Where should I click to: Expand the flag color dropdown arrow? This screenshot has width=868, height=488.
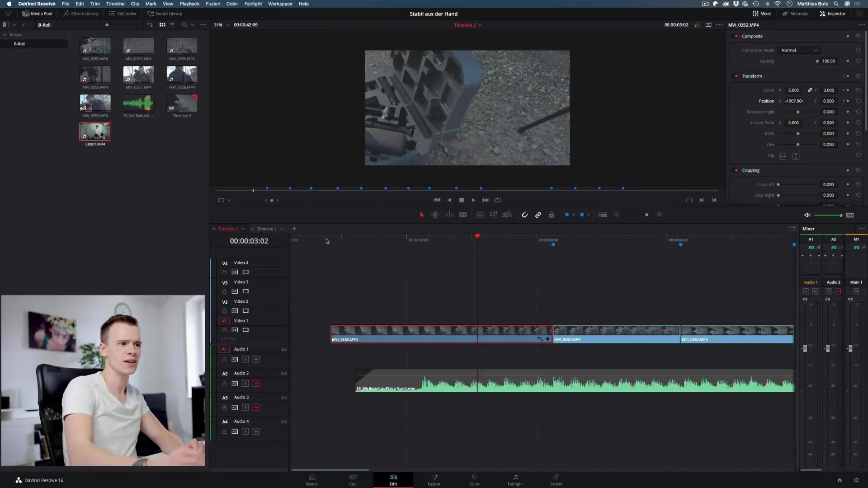(x=574, y=215)
